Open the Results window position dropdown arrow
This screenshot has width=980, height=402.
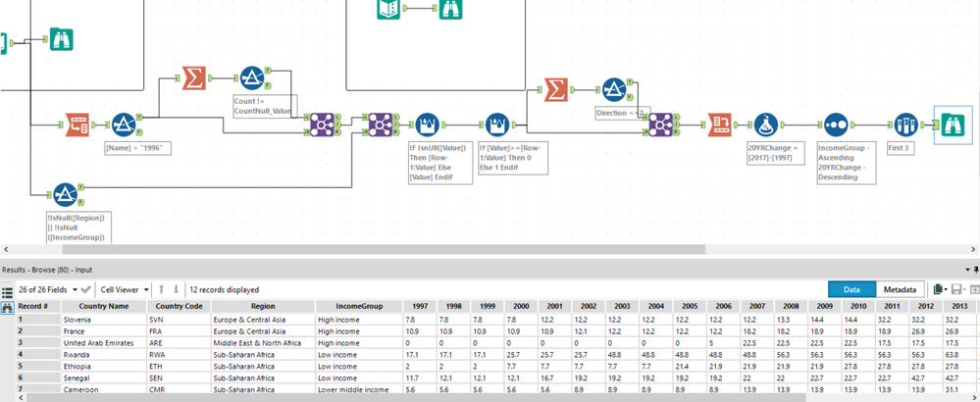(967, 270)
